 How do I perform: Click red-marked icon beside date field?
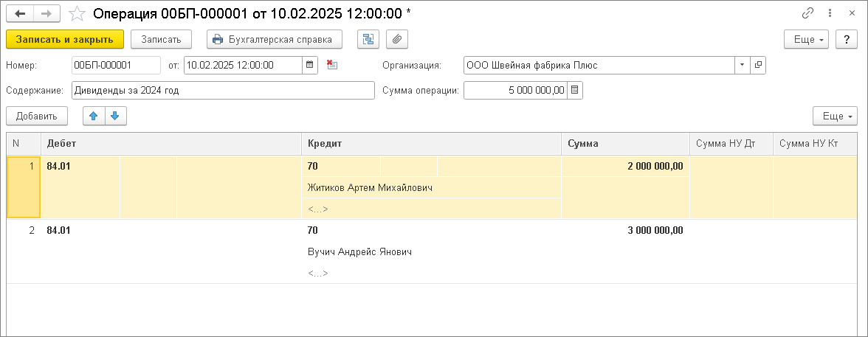[331, 65]
